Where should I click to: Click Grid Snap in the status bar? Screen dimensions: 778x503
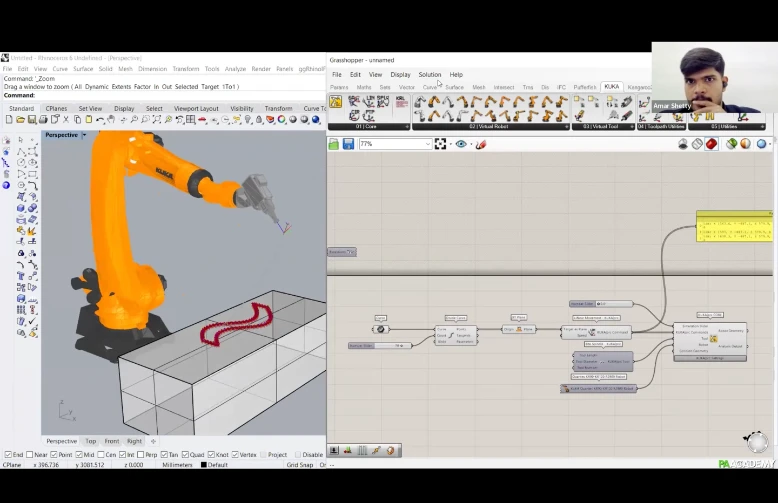(300, 465)
